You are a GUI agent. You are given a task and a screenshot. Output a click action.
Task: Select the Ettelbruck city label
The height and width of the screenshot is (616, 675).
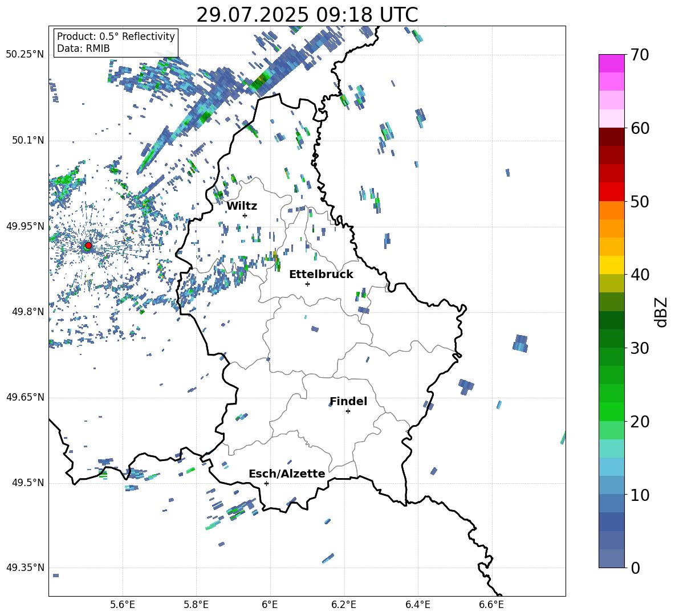[321, 275]
